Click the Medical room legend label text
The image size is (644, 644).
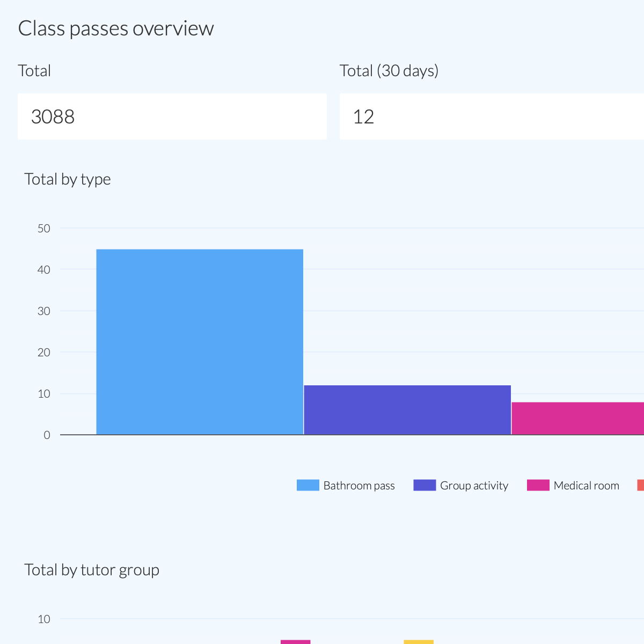tap(586, 485)
